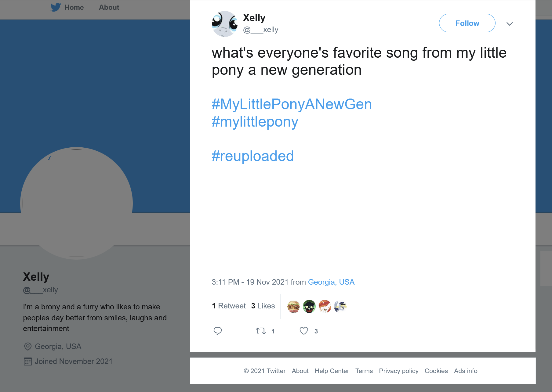Expand the tweet options chevron
Image resolution: width=552 pixels, height=392 pixels.
[510, 24]
